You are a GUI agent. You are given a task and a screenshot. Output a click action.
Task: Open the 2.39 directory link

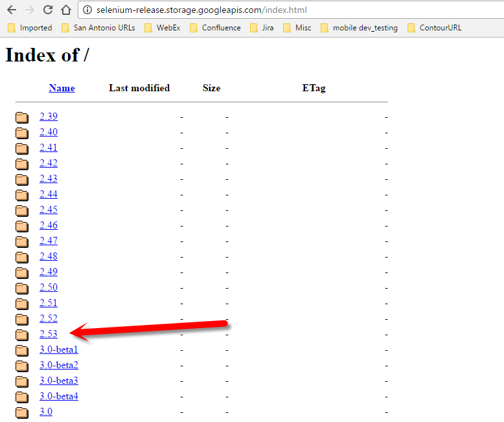click(x=49, y=117)
